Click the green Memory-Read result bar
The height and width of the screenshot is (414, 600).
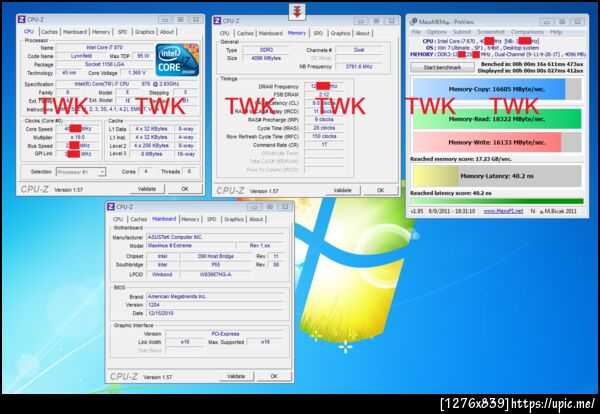497,119
